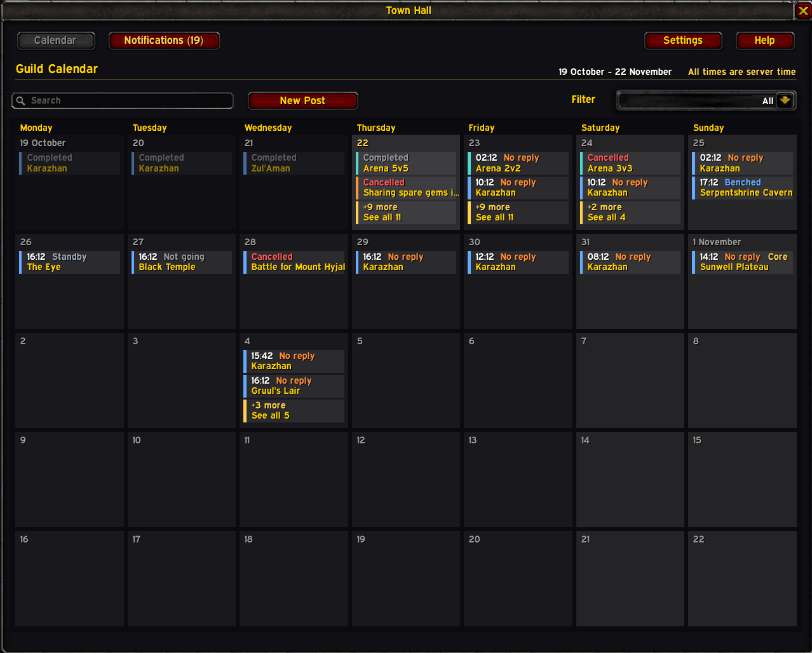The image size is (812, 653).
Task: Open 16:12 Gruul's Lair event
Action: click(x=294, y=386)
